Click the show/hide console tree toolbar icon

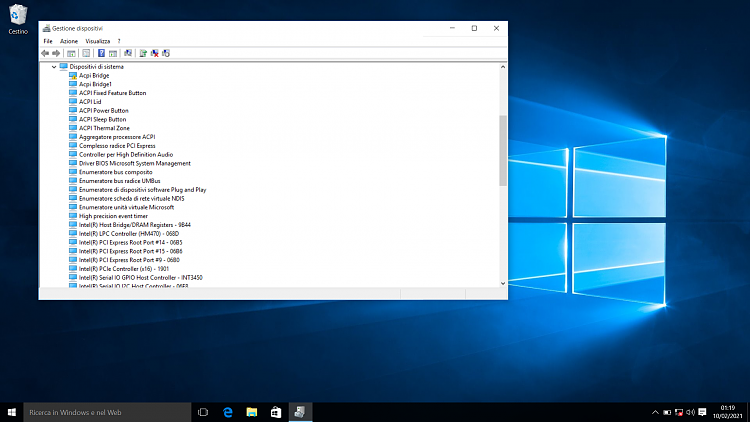[x=71, y=53]
